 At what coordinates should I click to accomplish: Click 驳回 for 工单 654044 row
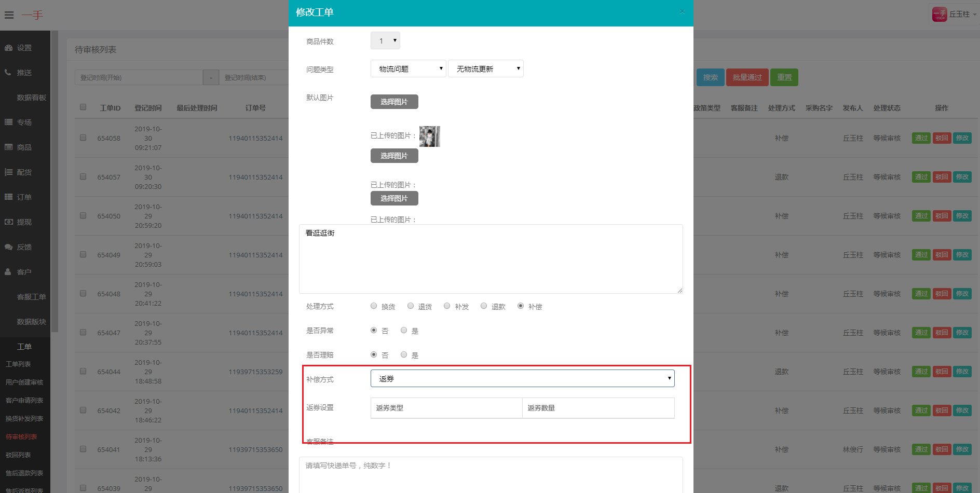(x=942, y=372)
